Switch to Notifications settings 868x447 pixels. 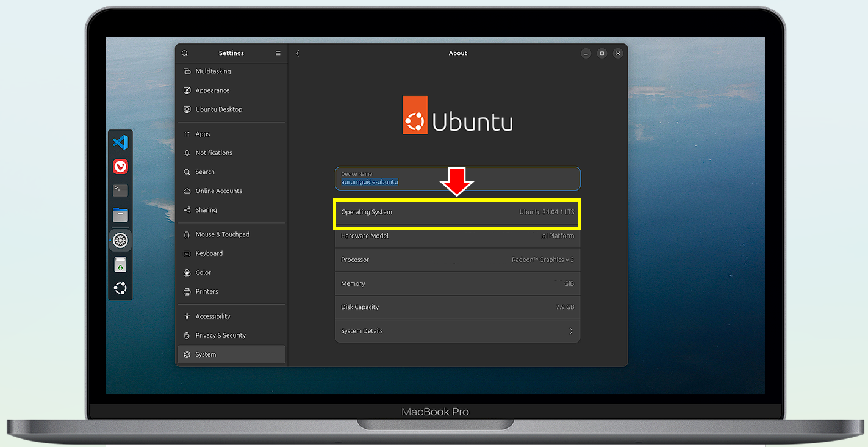coord(213,153)
